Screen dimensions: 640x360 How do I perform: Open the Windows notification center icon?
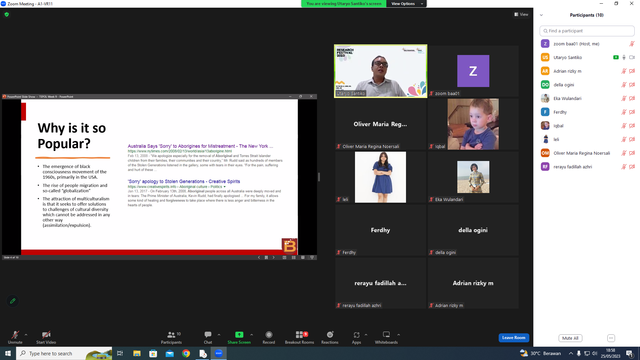pyautogui.click(x=630, y=353)
